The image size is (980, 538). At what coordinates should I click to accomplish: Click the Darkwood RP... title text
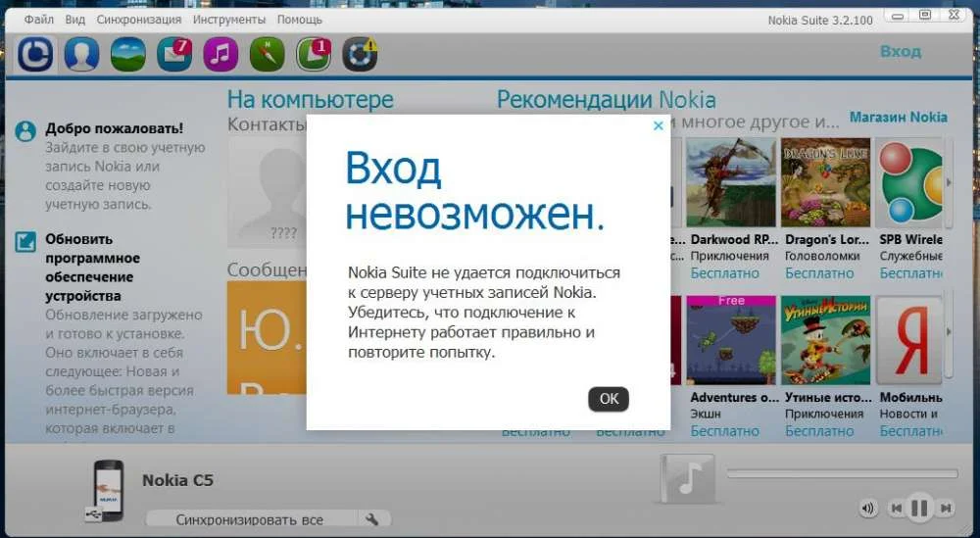(x=734, y=239)
